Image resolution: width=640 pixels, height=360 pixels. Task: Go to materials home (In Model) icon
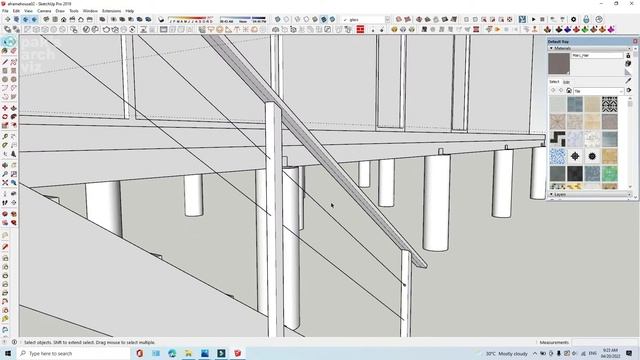[x=569, y=91]
